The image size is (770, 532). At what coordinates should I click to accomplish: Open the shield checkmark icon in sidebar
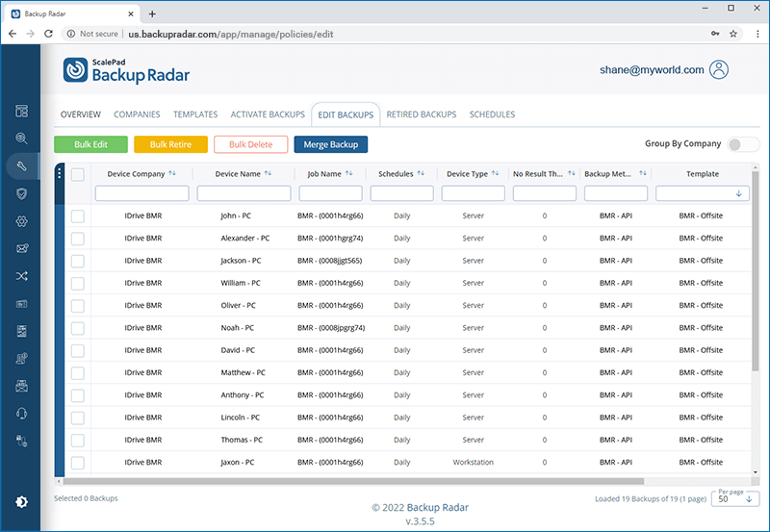(x=21, y=194)
